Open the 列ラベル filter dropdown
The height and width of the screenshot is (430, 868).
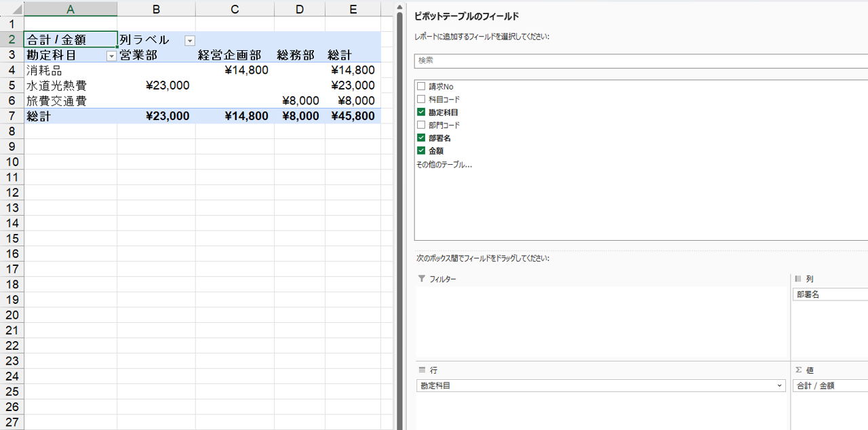pos(190,41)
